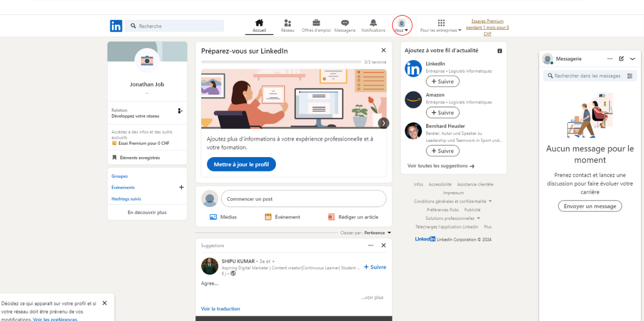Follow Amazon with Suivre button
The height and width of the screenshot is (321, 644).
coord(442,113)
